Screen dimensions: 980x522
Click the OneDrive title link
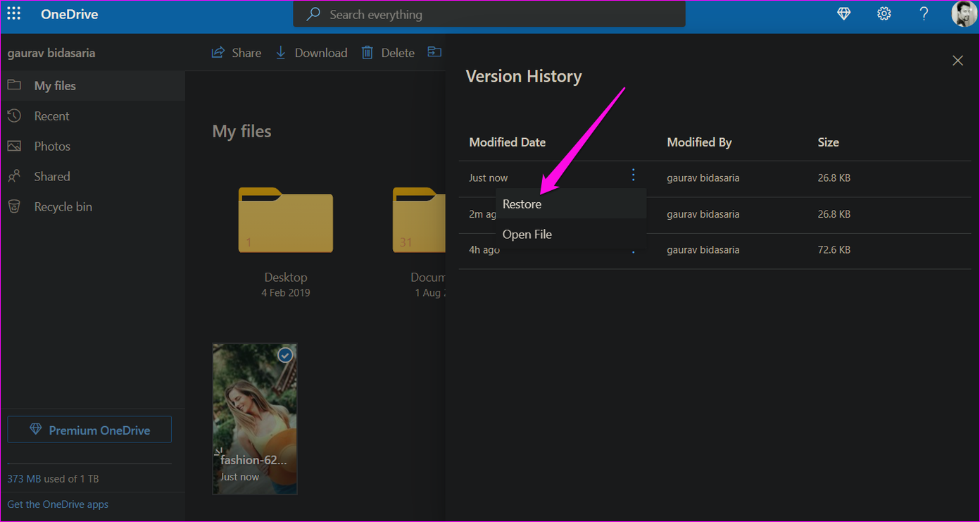[69, 14]
